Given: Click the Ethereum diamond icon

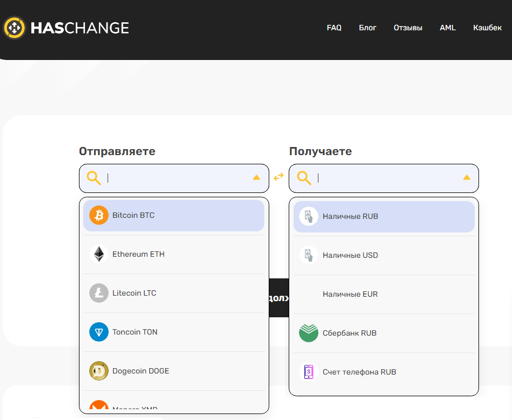Looking at the screenshot, I should click(99, 254).
